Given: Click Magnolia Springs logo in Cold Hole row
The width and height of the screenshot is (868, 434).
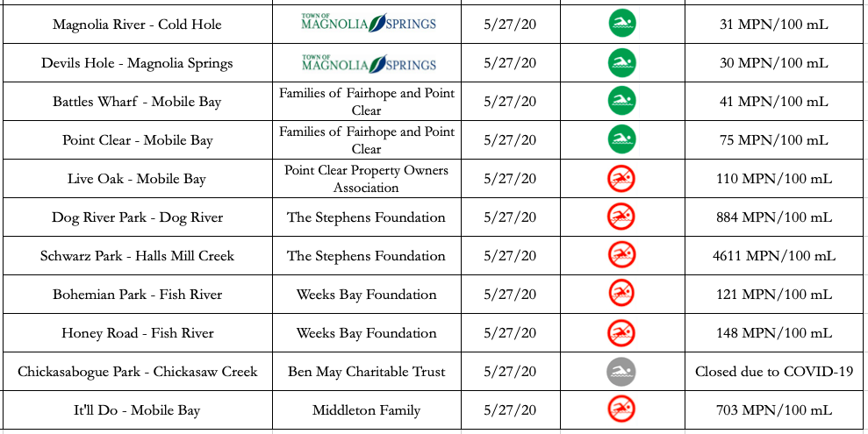Looking at the screenshot, I should 368,23.
